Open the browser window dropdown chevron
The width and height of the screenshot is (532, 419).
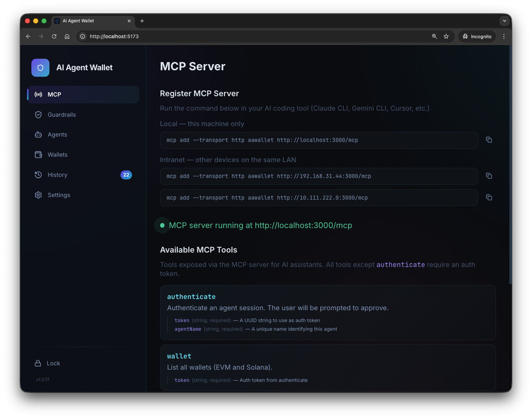point(504,21)
